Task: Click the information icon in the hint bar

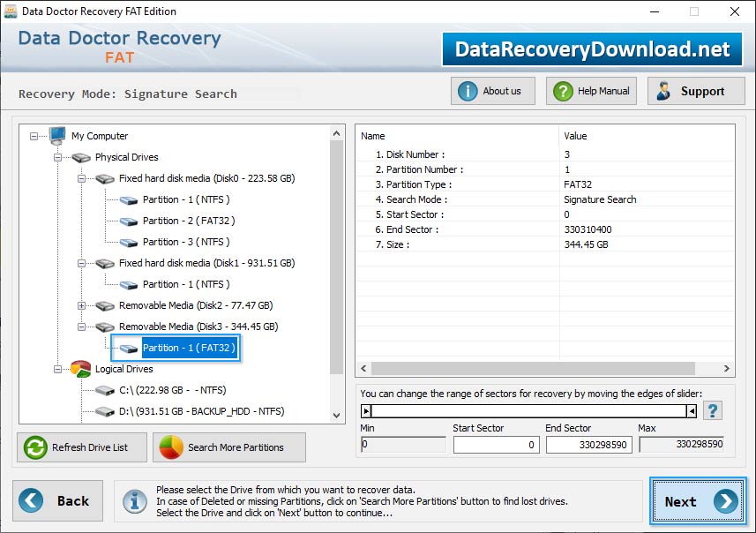Action: pyautogui.click(x=135, y=501)
